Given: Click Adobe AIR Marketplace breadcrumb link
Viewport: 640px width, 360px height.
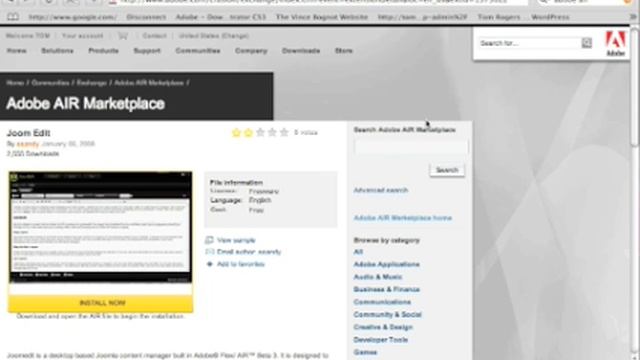Looking at the screenshot, I should (149, 83).
